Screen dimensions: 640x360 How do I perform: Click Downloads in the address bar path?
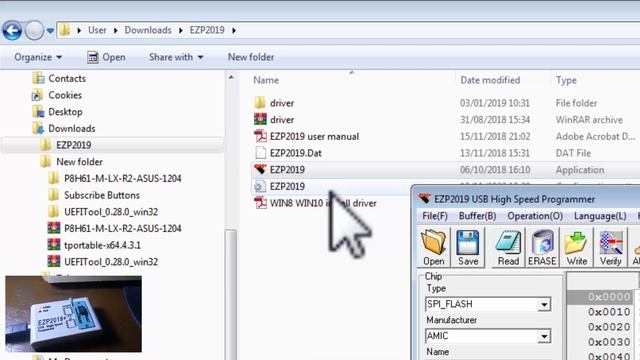tap(148, 30)
